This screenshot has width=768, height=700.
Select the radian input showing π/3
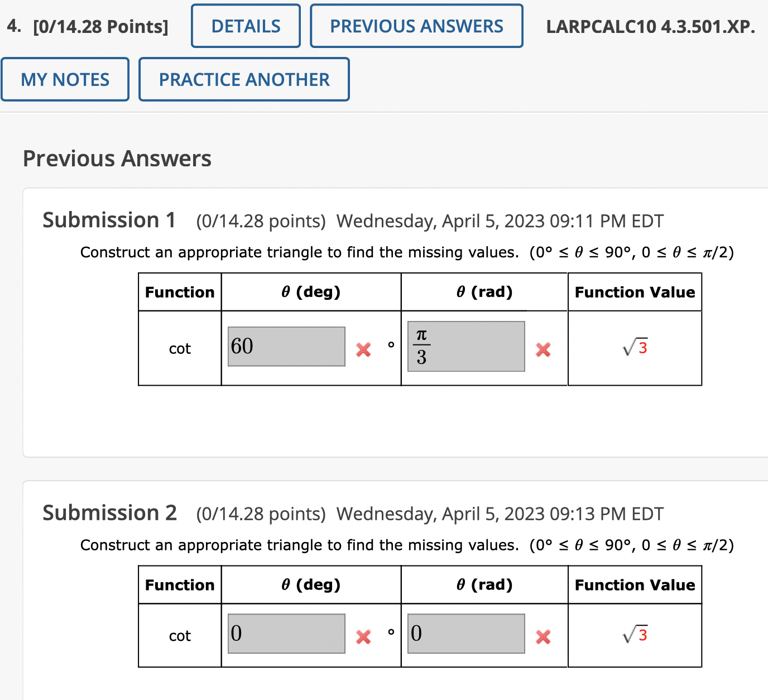pos(467,346)
